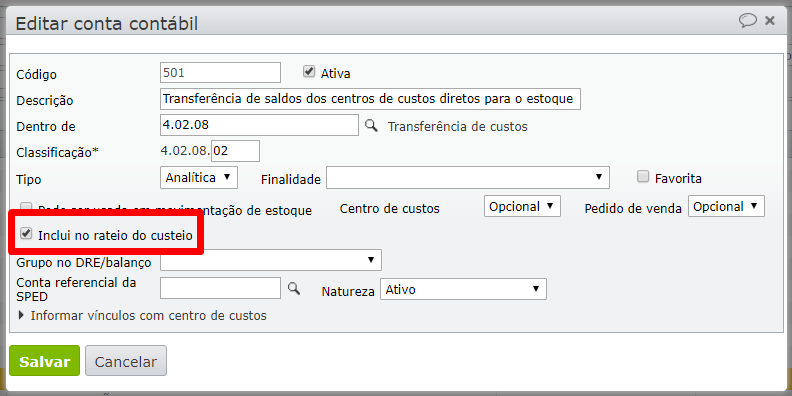This screenshot has height=396, width=792.
Task: Focus the Descrição text field
Action: (370, 98)
